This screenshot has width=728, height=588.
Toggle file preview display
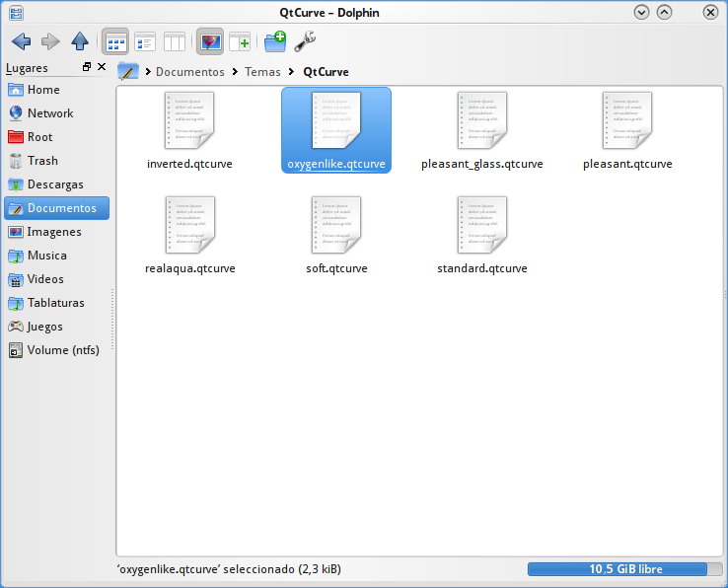click(x=210, y=41)
